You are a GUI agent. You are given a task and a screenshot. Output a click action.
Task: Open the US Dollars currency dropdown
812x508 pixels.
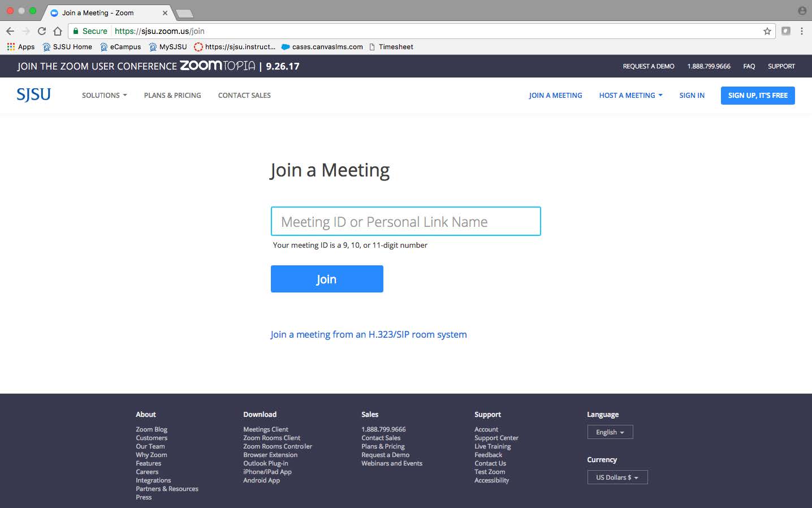[617, 477]
